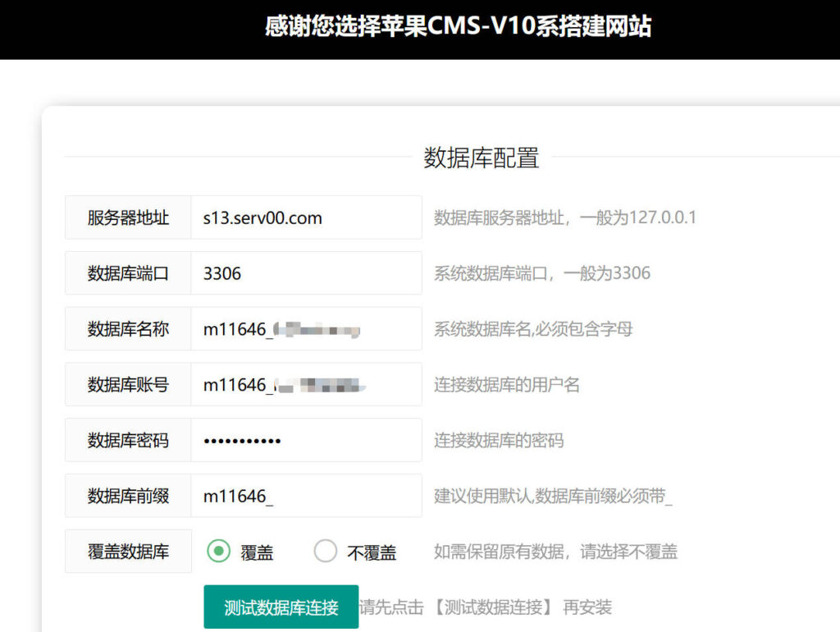Click the 数据库配置 section heading

pos(481,157)
